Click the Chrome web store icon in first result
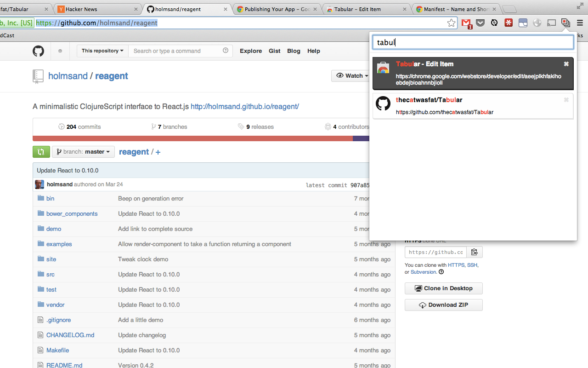The height and width of the screenshot is (368, 588). point(383,68)
